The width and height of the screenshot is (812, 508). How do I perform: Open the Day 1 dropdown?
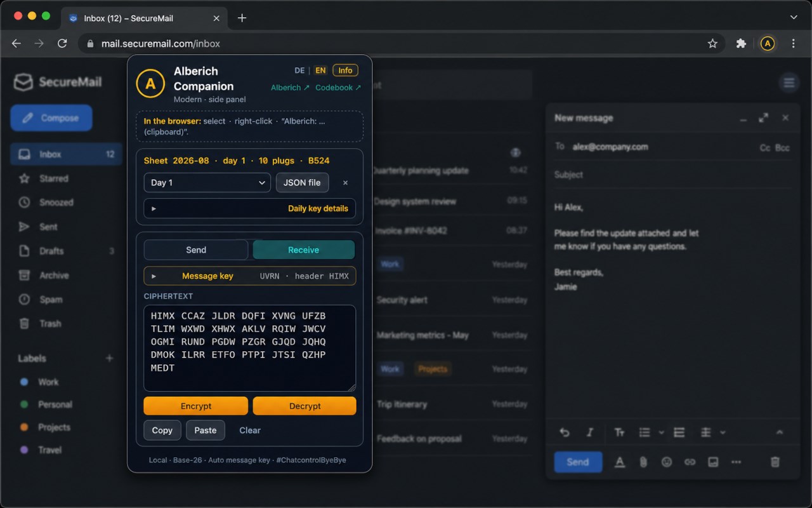(x=207, y=183)
